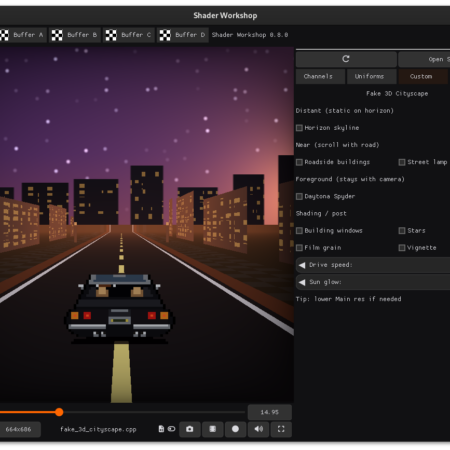Click the film strip export icon
The image size is (450, 450).
pos(212,429)
